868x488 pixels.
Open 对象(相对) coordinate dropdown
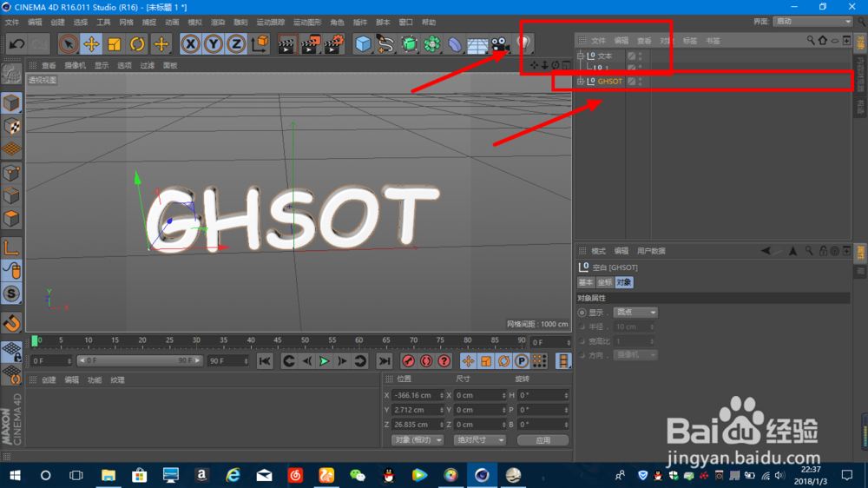[418, 440]
